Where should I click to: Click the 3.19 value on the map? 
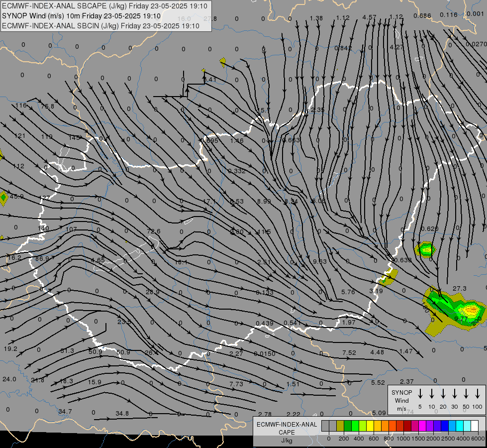[x=376, y=291]
